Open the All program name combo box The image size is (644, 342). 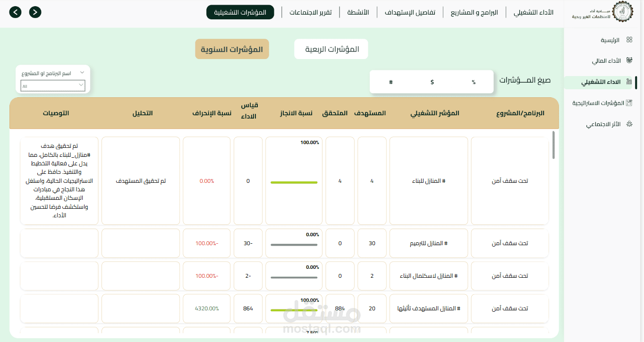[x=53, y=86]
